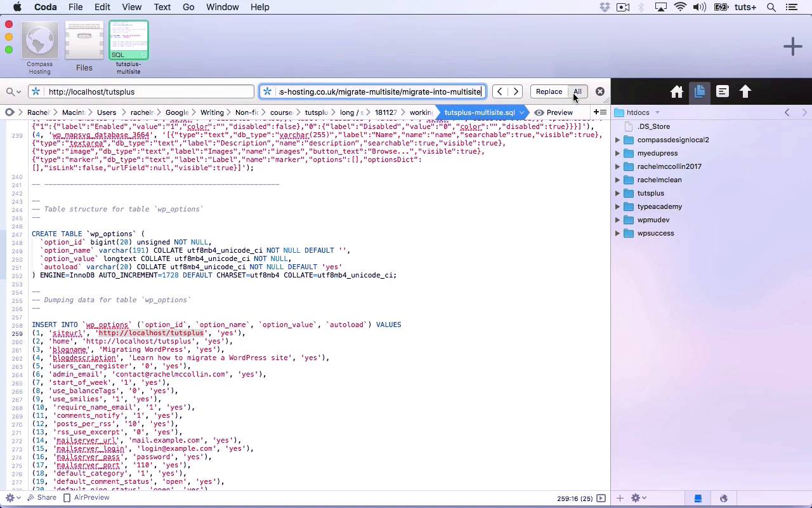Jump to next match with right arrow
The width and height of the screenshot is (812, 508).
(x=516, y=91)
